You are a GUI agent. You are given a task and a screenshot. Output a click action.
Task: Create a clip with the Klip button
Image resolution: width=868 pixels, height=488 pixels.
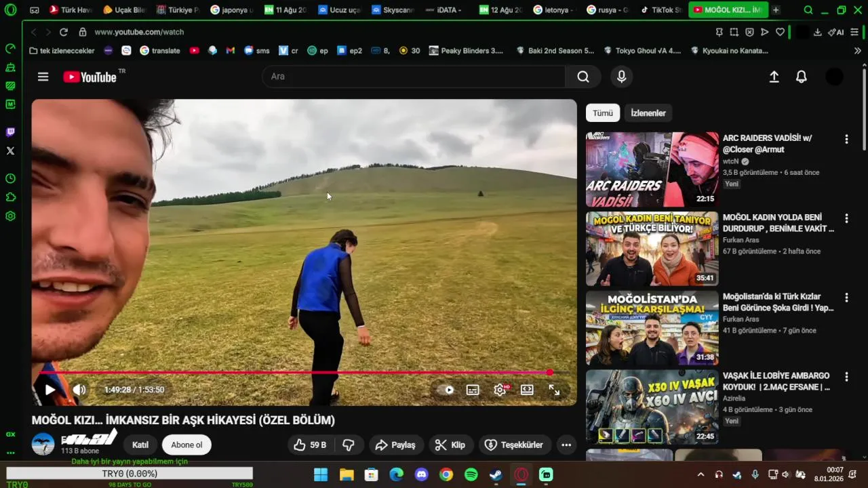point(450,445)
